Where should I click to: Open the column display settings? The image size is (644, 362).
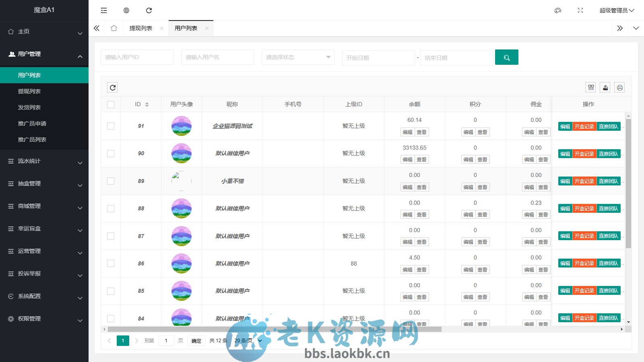point(590,87)
